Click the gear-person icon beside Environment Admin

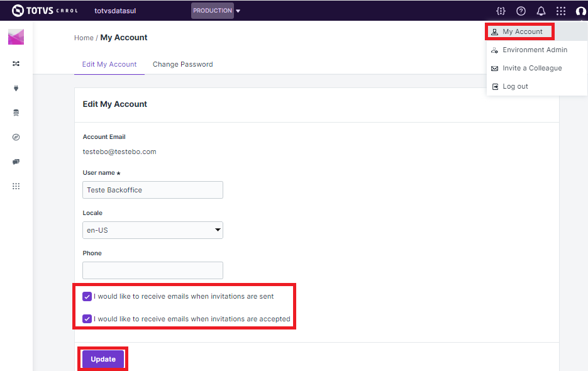(x=495, y=50)
